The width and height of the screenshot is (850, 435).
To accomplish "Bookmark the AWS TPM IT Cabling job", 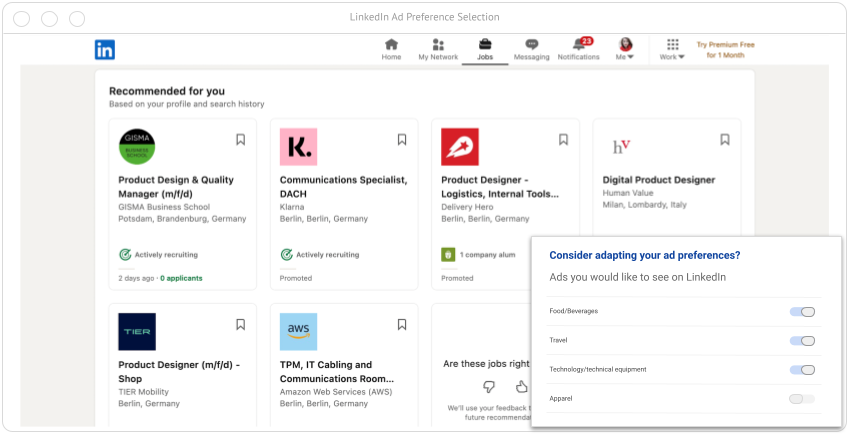I will pos(402,324).
